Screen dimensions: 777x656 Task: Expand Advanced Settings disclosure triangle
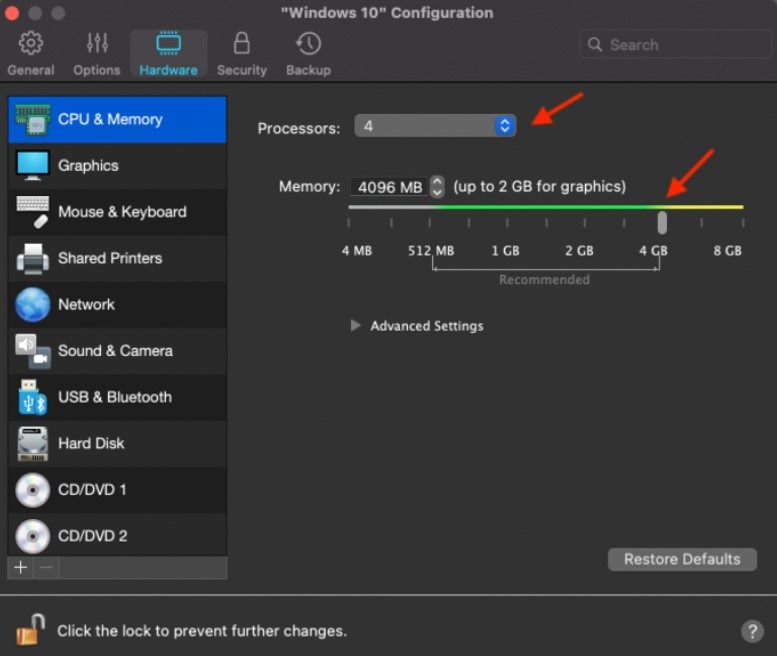pos(355,326)
